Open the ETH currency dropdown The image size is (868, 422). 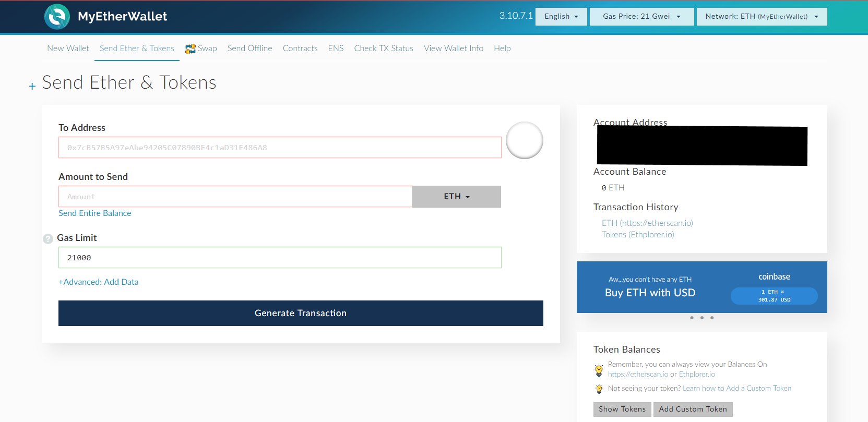coord(457,197)
